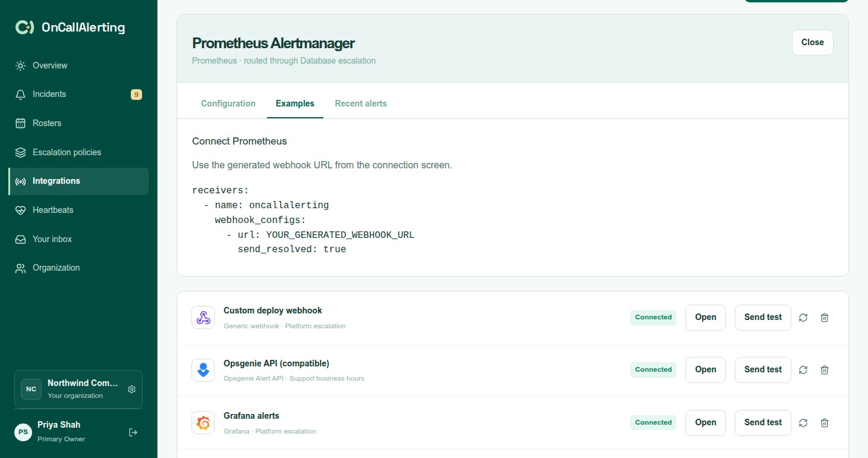
Task: Click the OnCallAlerting logo icon
Action: click(24, 27)
